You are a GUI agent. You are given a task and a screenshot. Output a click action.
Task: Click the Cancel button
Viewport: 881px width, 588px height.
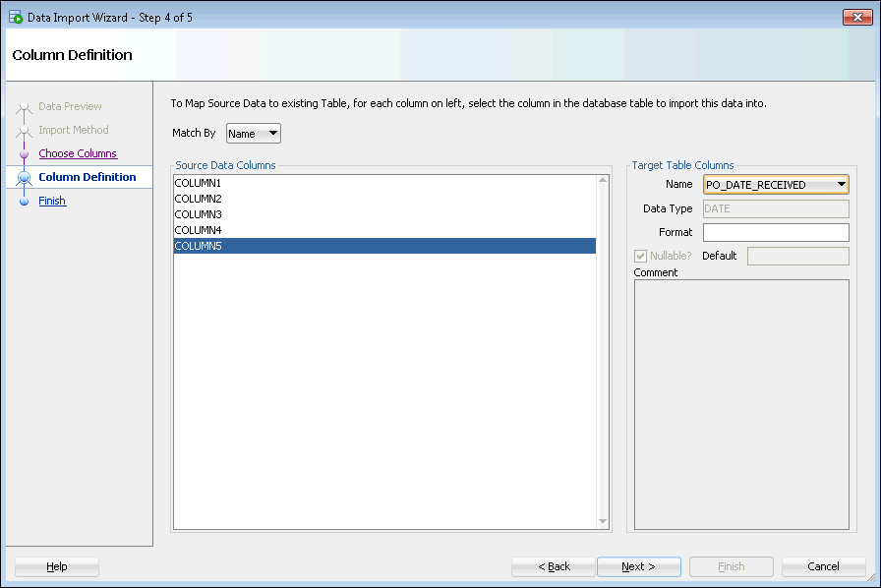[x=823, y=566]
